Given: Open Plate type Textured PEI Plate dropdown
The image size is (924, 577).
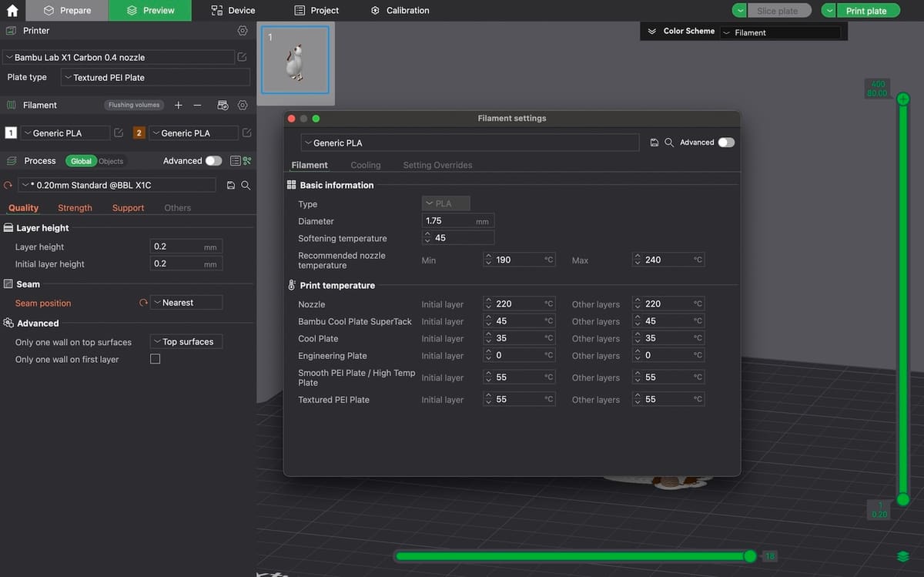Looking at the screenshot, I should (x=156, y=77).
